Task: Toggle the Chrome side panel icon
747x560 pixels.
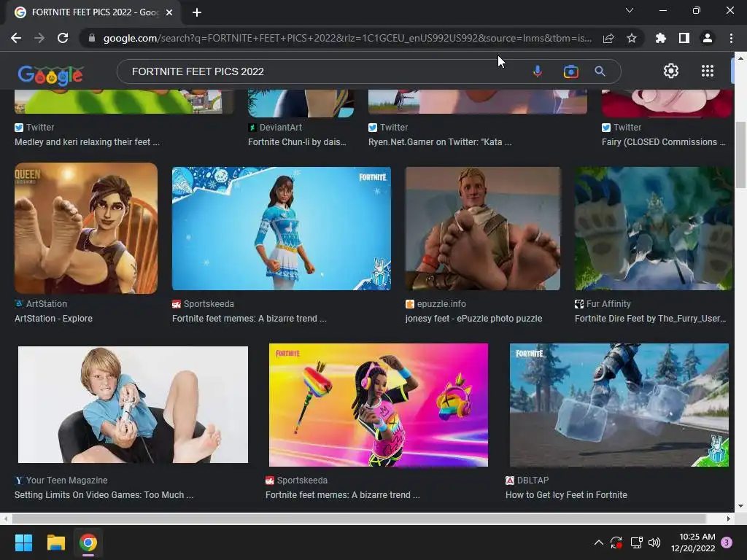Action: [684, 38]
